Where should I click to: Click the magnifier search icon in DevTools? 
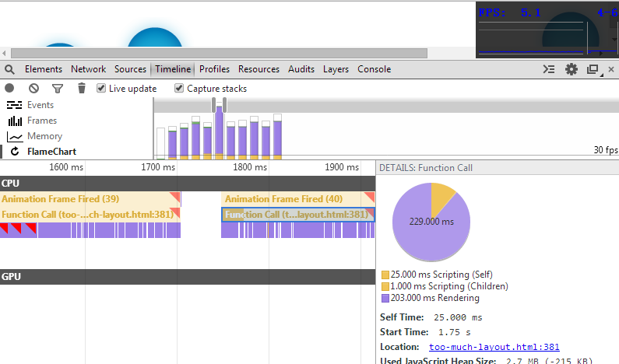(10, 69)
